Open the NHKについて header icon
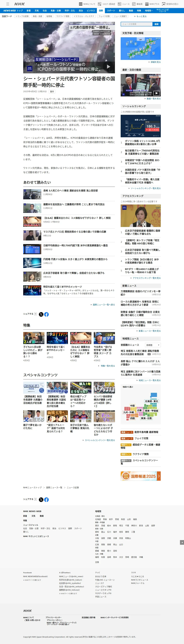Viewport: 184px width, 644px height. click(x=87, y=4)
